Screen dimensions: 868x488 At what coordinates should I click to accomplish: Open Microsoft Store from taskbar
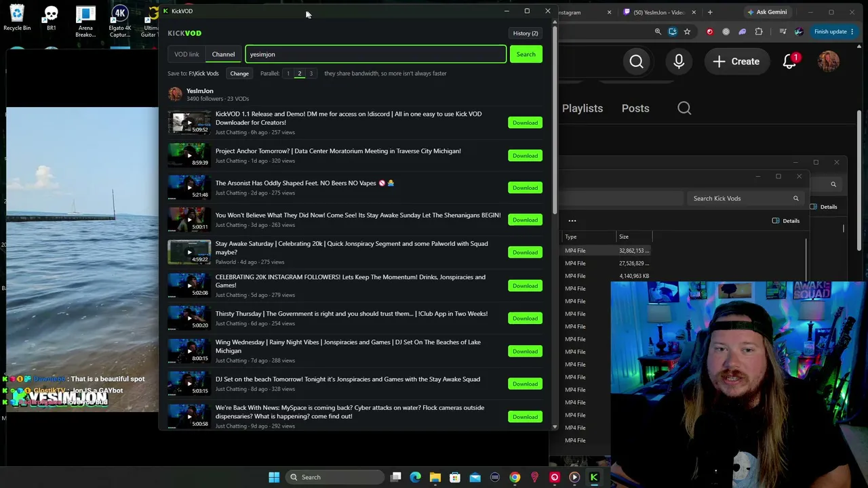click(x=455, y=477)
